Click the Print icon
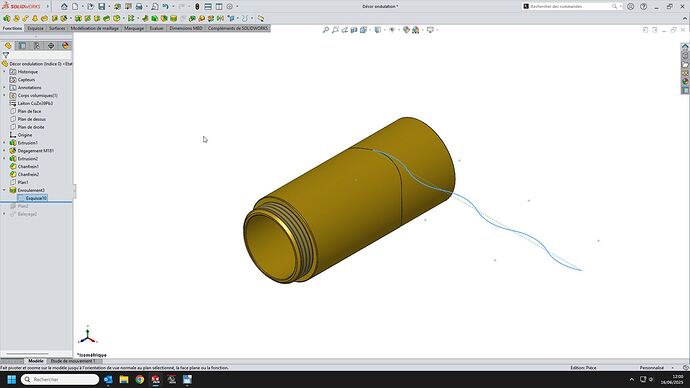This screenshot has width=690, height=388. pyautogui.click(x=139, y=7)
